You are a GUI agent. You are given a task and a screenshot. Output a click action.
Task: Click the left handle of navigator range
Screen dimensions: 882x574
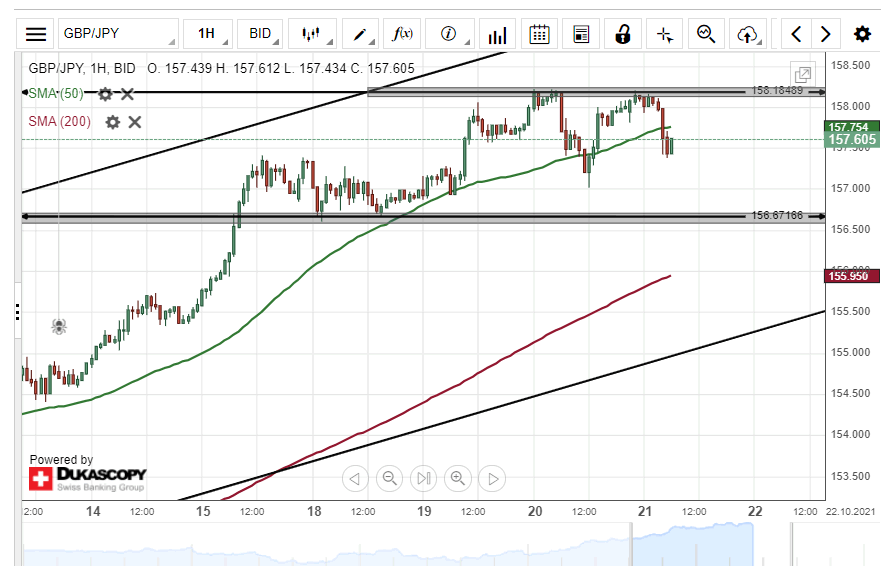[x=631, y=544]
